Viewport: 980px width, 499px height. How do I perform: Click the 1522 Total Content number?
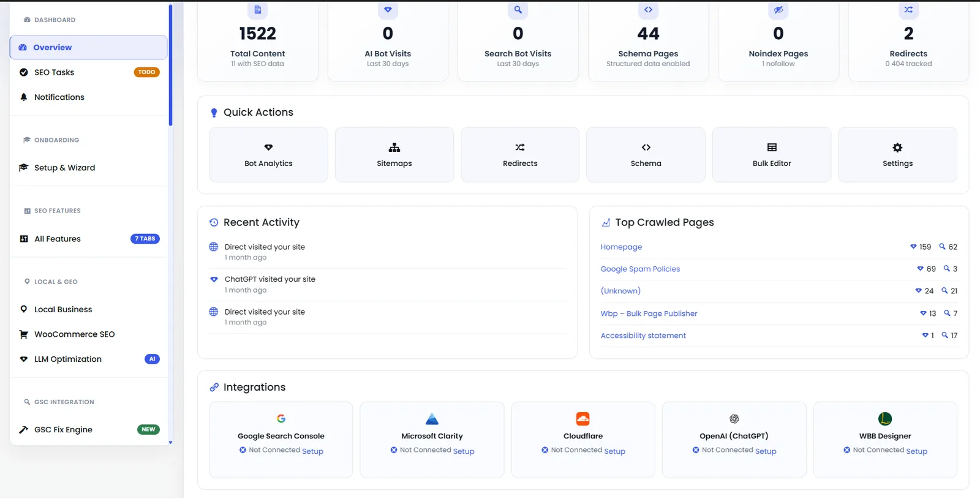(x=258, y=34)
